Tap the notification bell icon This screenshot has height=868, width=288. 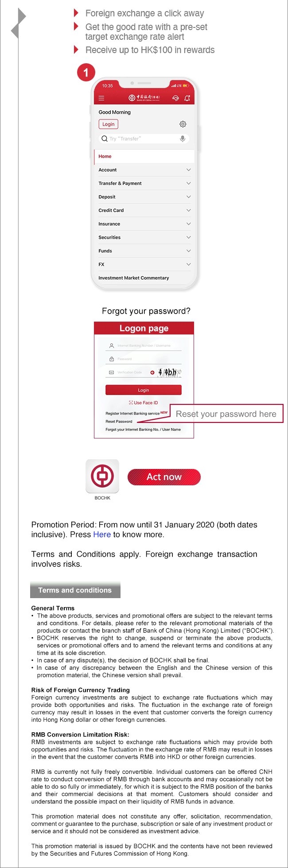(x=187, y=98)
